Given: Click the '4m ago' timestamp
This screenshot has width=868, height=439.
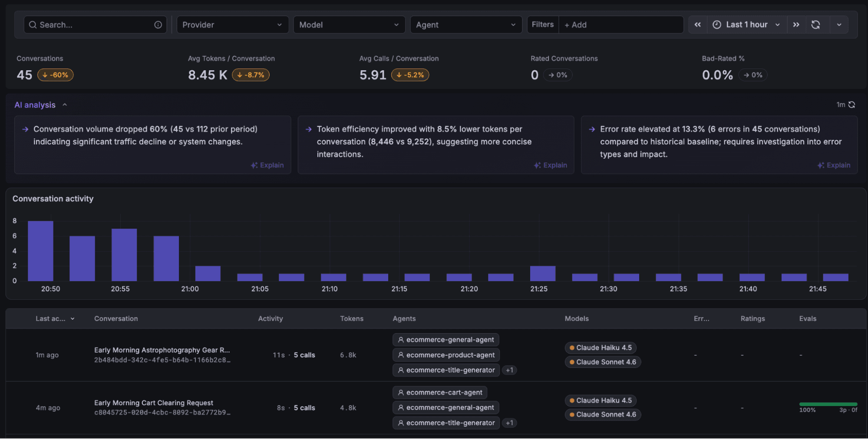Looking at the screenshot, I should click(x=48, y=408).
